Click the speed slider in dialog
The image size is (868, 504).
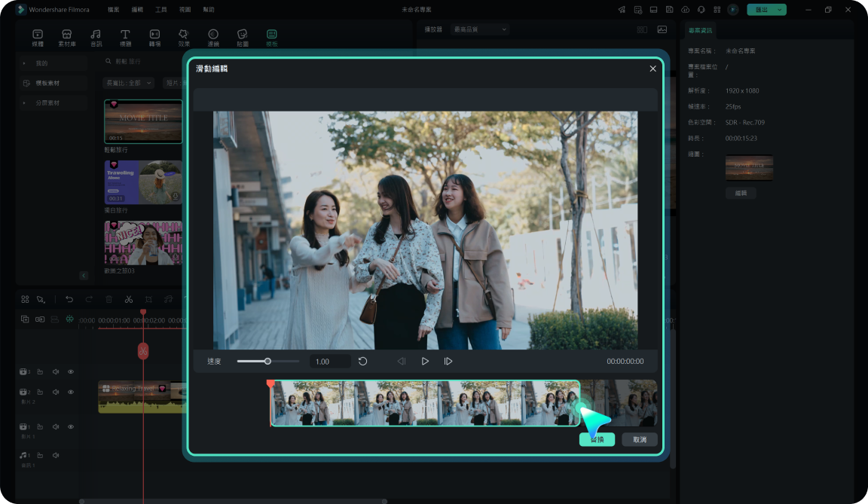[x=268, y=362]
